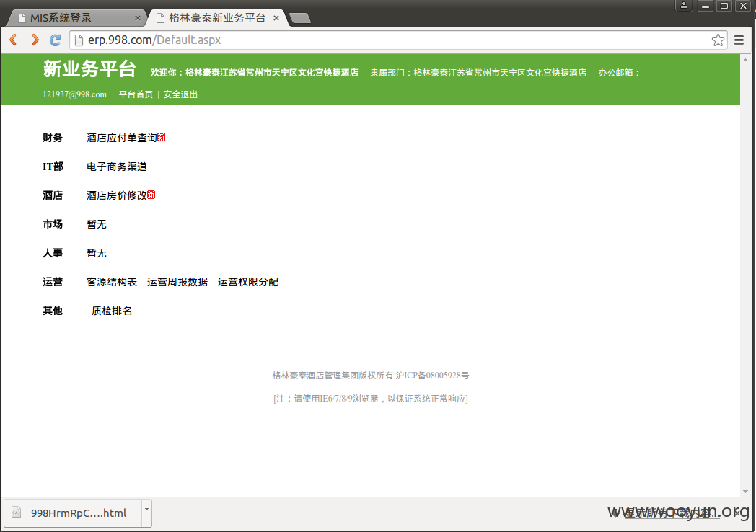Open 酒店应付单查询 link
The width and height of the screenshot is (756, 532).
(x=121, y=138)
